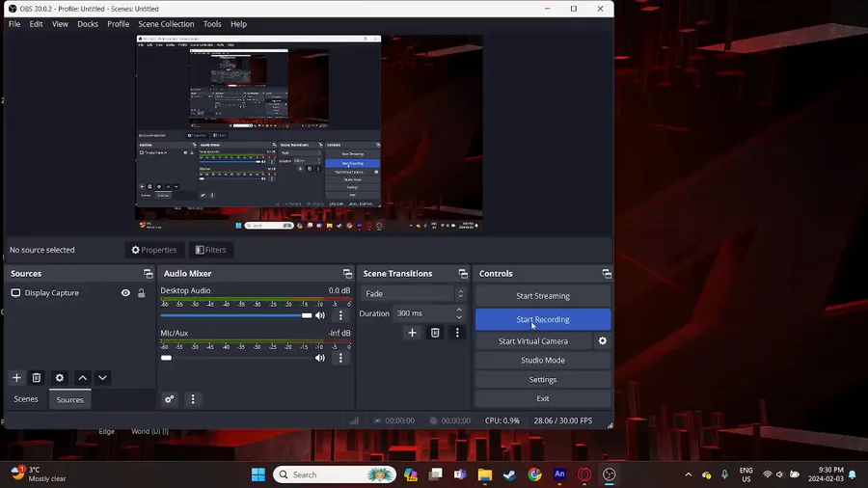Screen dimensions: 868x488
Task: Move source down with arrow icon
Action: (102, 378)
